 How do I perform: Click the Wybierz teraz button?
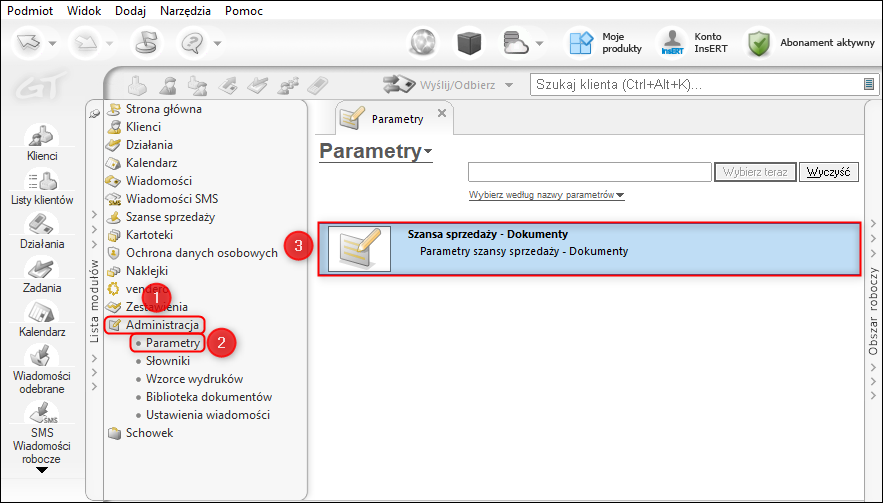pos(755,172)
